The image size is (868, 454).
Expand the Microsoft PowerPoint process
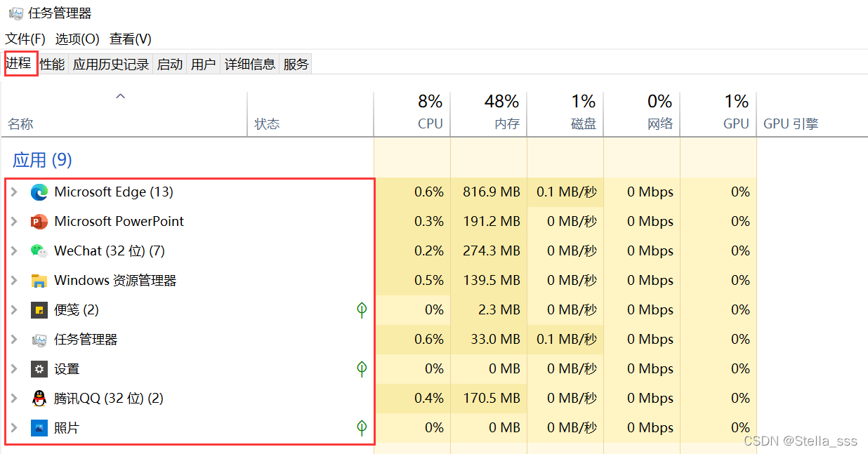14,222
